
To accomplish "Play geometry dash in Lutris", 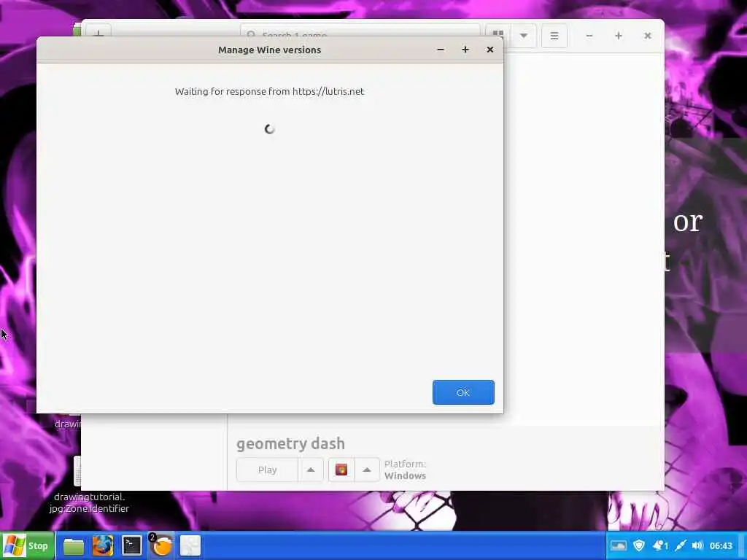I will pyautogui.click(x=267, y=470).
